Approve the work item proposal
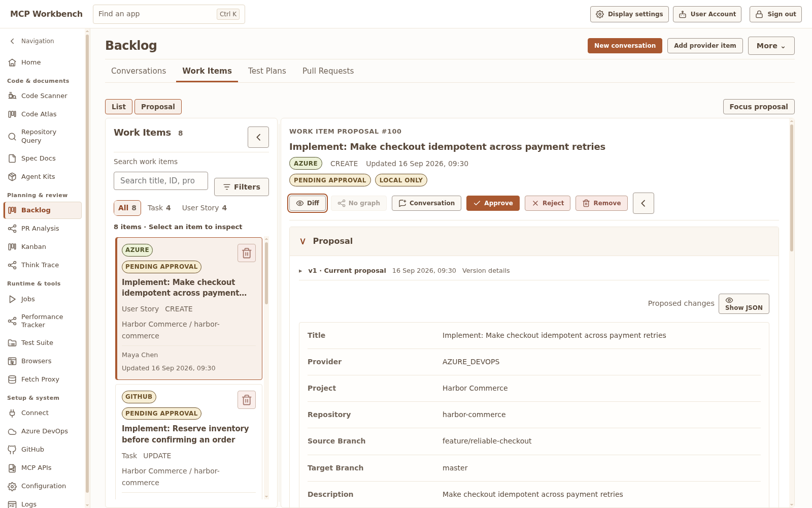The image size is (812, 508). click(493, 203)
